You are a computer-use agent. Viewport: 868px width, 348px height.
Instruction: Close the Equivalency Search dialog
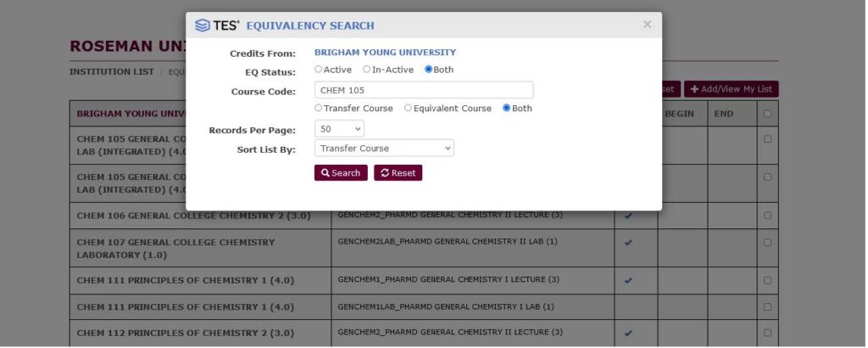tap(647, 25)
